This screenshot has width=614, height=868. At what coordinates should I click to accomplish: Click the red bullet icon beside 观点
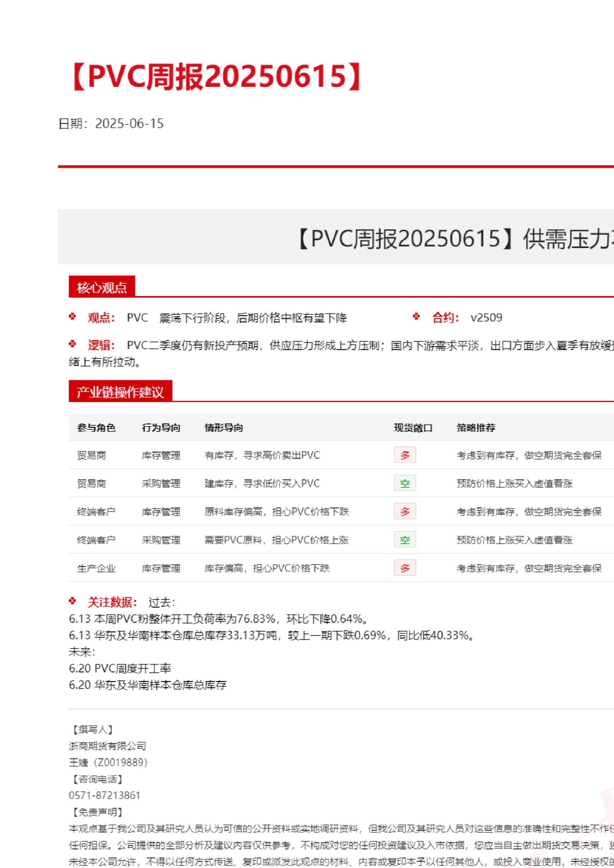coord(72,317)
